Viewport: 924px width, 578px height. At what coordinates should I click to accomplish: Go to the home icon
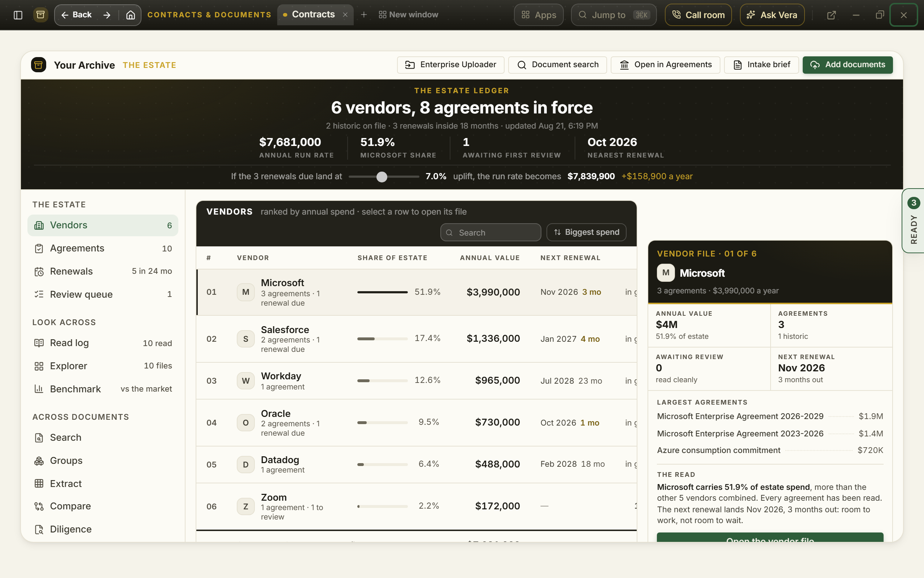click(131, 15)
